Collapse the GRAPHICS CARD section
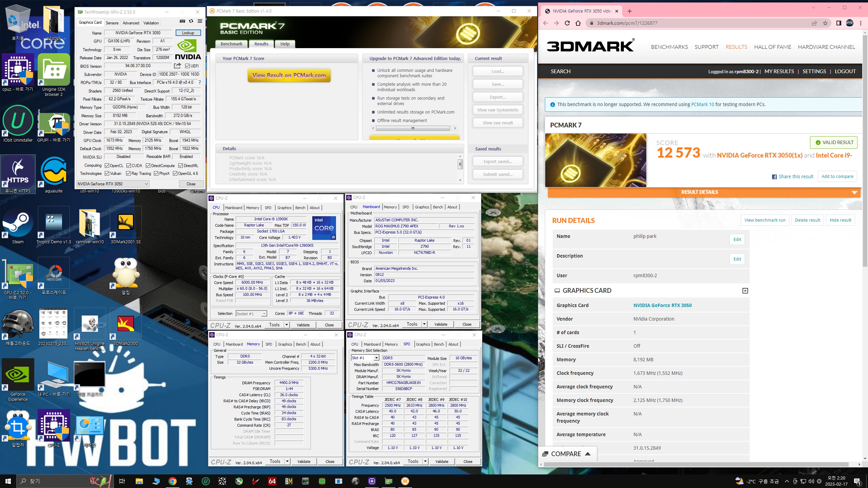The width and height of the screenshot is (868, 488). click(x=745, y=291)
